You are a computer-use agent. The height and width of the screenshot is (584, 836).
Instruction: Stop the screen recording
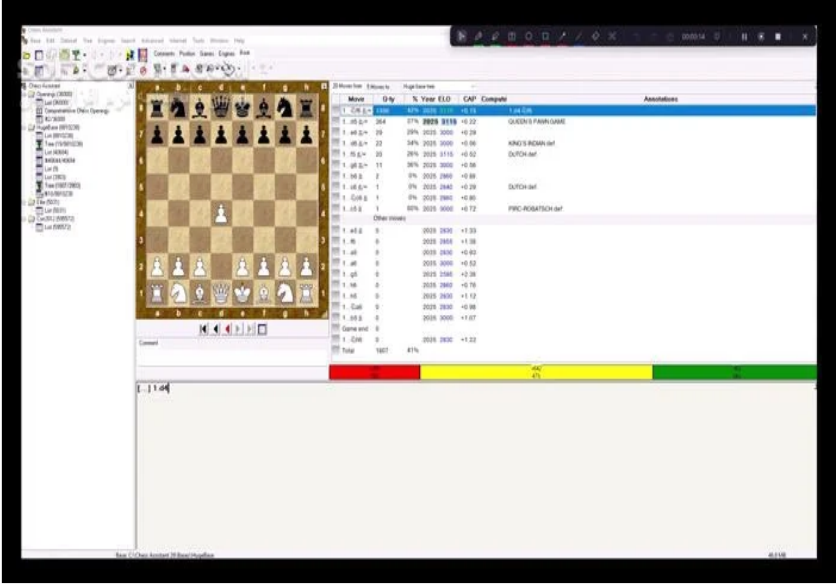click(778, 36)
